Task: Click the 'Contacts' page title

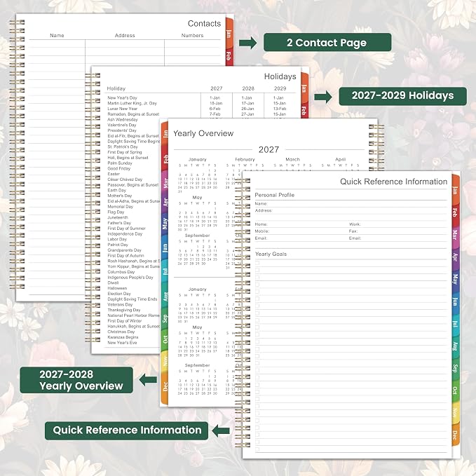Action: pos(204,23)
